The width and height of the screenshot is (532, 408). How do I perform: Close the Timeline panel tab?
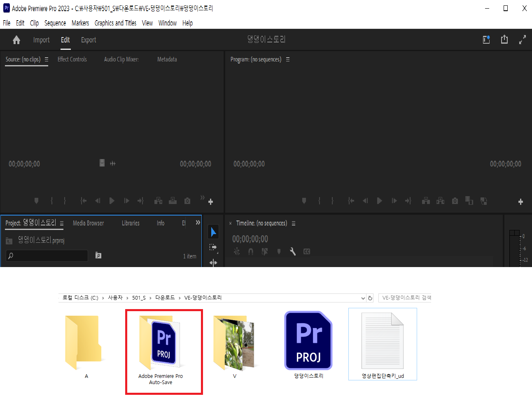click(x=230, y=223)
